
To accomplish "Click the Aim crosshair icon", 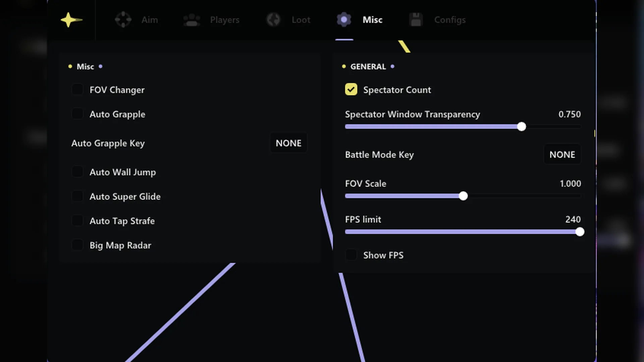I will click(x=123, y=20).
